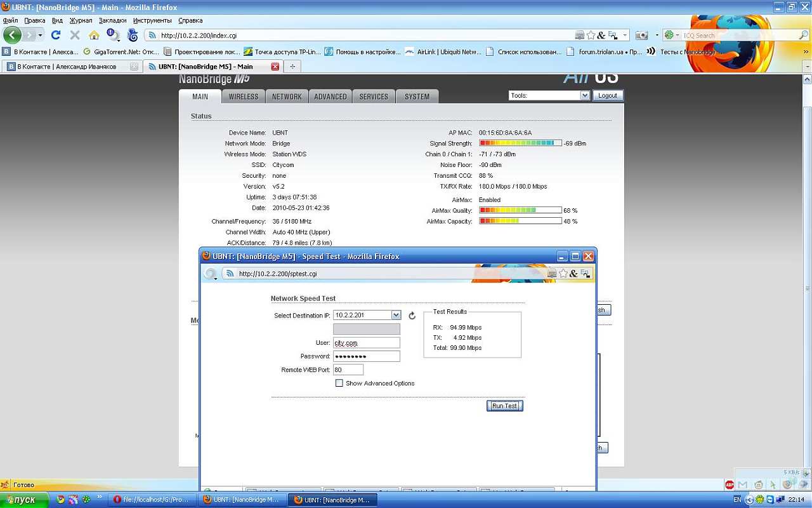This screenshot has width=812, height=508.
Task: Open the Вид menu
Action: tap(57, 20)
